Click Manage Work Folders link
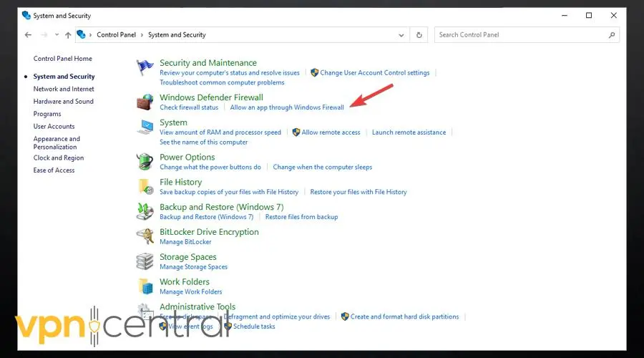The width and height of the screenshot is (644, 358). tap(190, 292)
